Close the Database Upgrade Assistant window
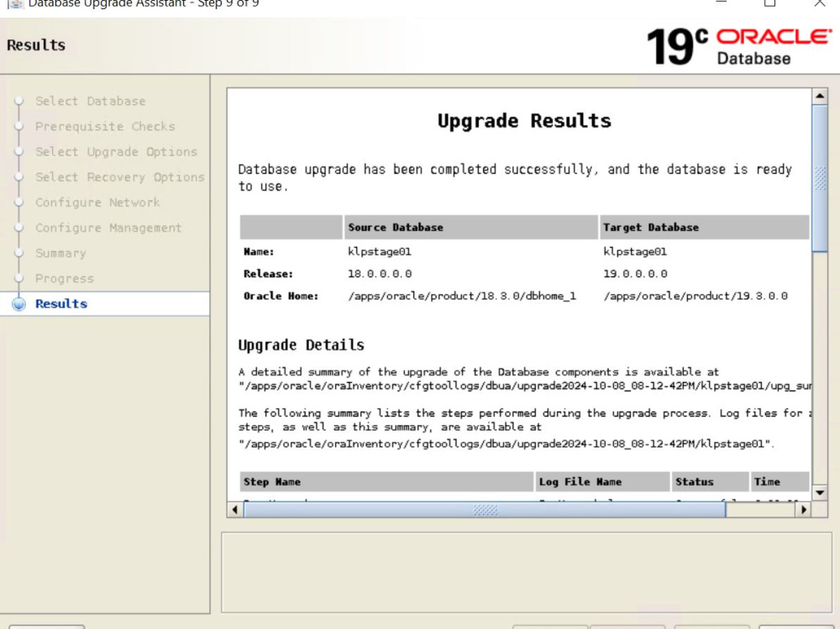Image resolution: width=840 pixels, height=629 pixels. (x=820, y=3)
